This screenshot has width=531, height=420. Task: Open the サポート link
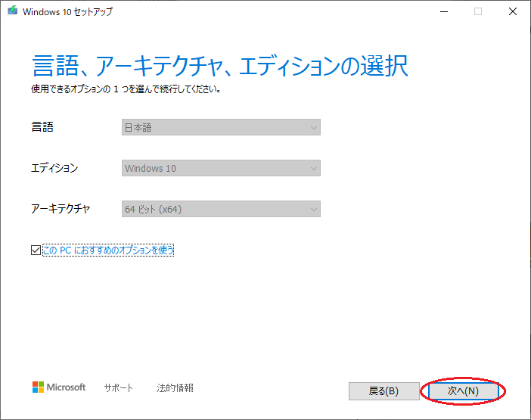(119, 387)
